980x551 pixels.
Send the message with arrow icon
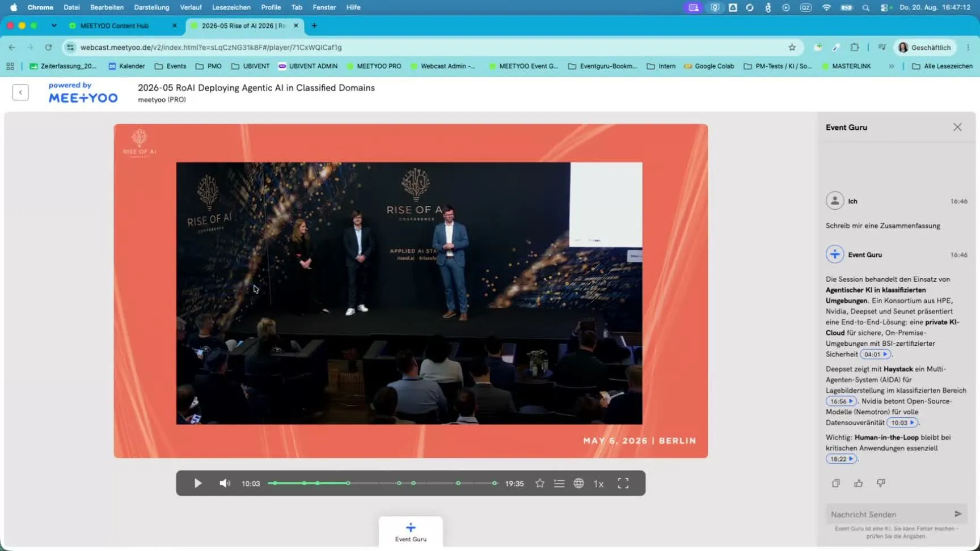(x=958, y=514)
